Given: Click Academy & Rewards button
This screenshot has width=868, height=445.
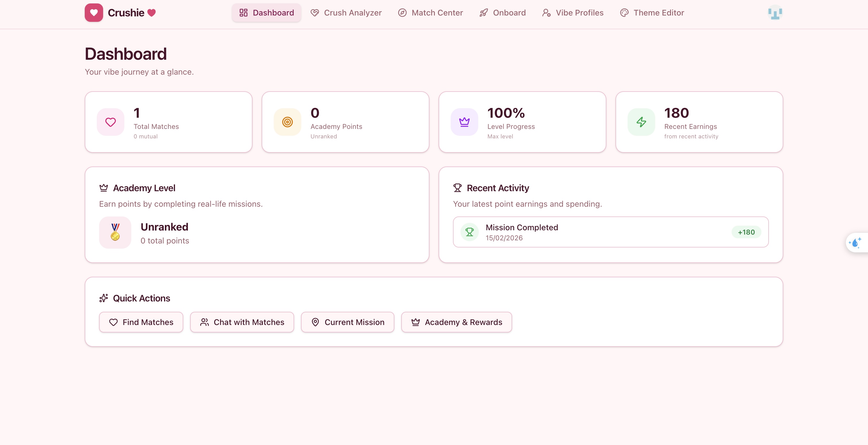Looking at the screenshot, I should tap(456, 322).
